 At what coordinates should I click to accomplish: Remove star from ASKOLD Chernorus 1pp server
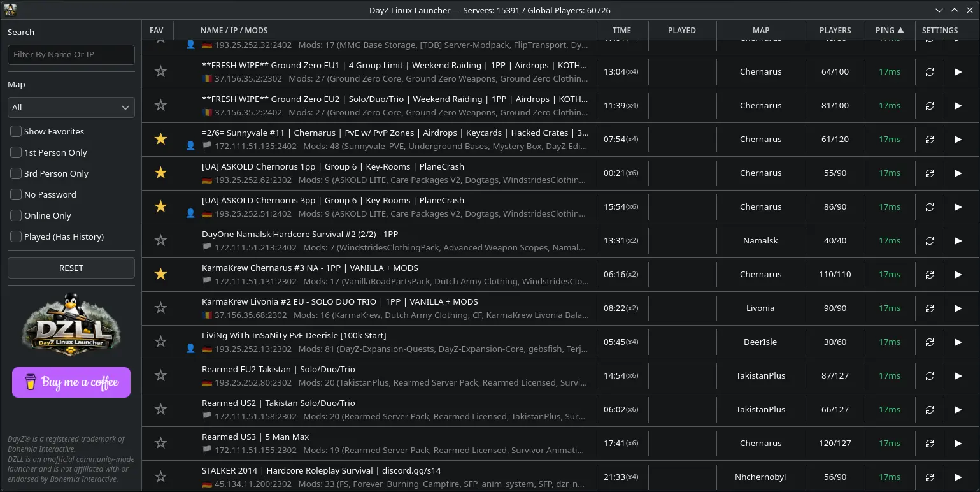[160, 173]
